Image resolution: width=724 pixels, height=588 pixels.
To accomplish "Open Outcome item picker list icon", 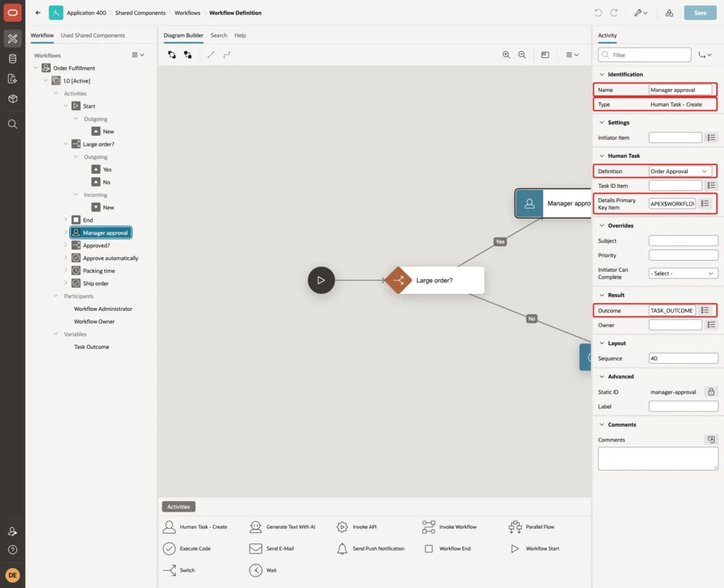I will click(705, 310).
